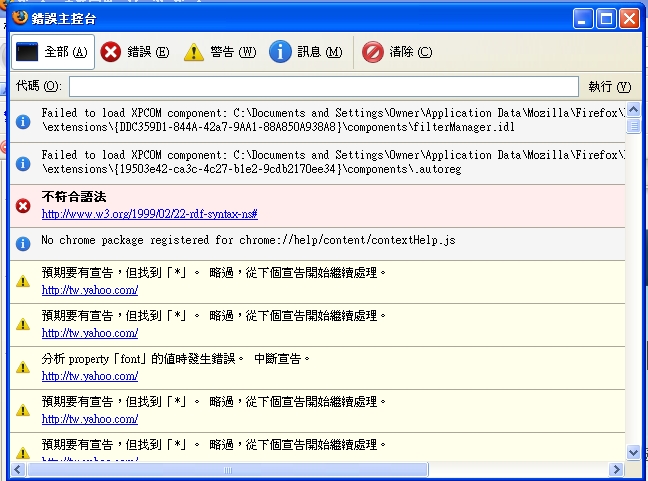
Task: Select the 'No chrome package registered' message
Action: pyautogui.click(x=248, y=240)
